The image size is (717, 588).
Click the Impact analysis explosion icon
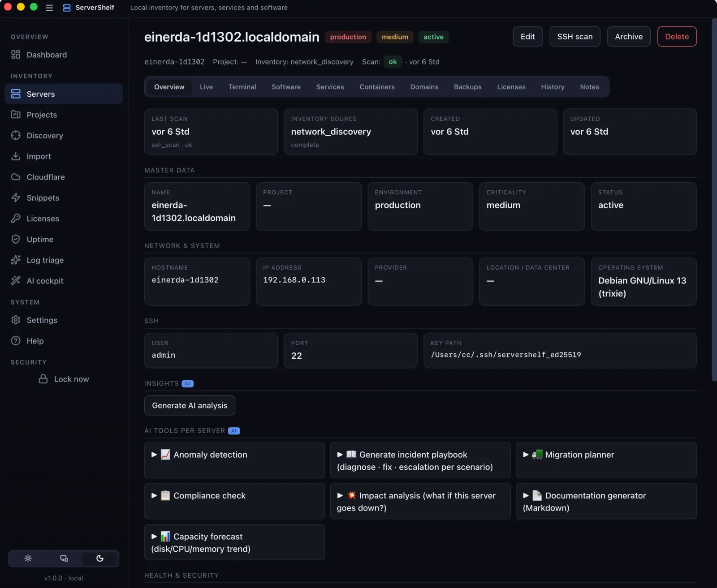pyautogui.click(x=351, y=495)
